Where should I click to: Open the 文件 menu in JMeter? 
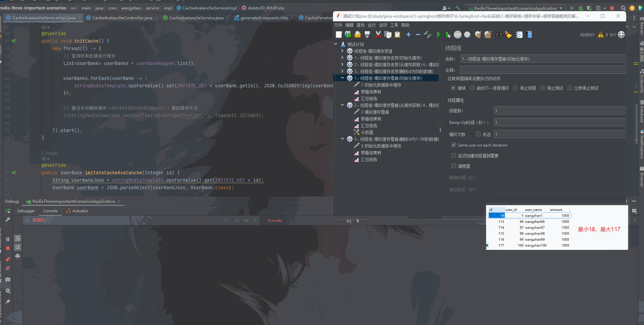(338, 25)
